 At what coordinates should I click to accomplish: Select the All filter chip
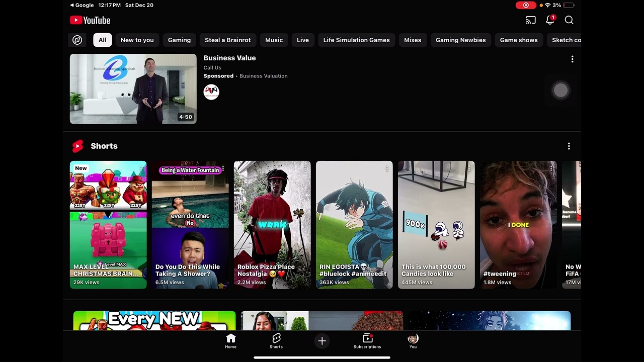coord(102,40)
